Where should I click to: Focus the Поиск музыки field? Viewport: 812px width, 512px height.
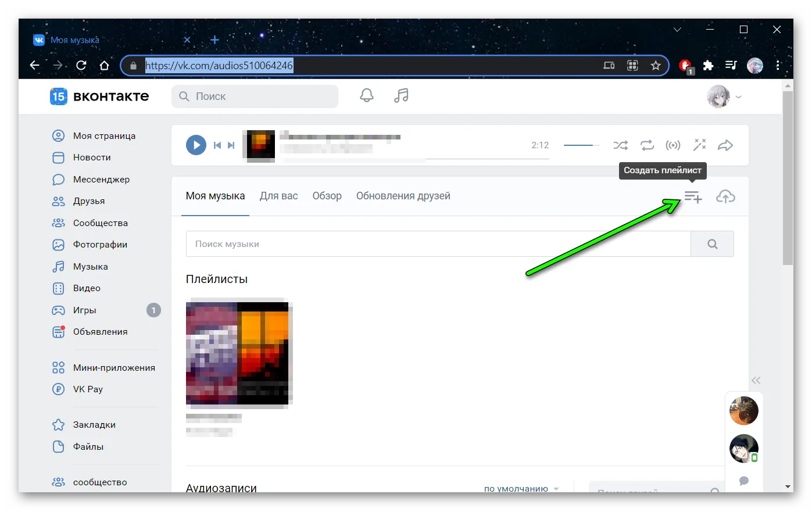coord(438,244)
